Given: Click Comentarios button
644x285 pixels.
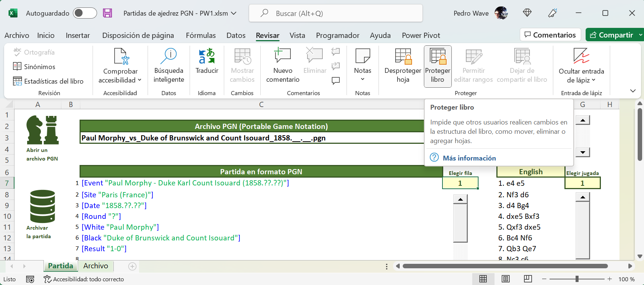Looking at the screenshot, I should click(x=550, y=35).
